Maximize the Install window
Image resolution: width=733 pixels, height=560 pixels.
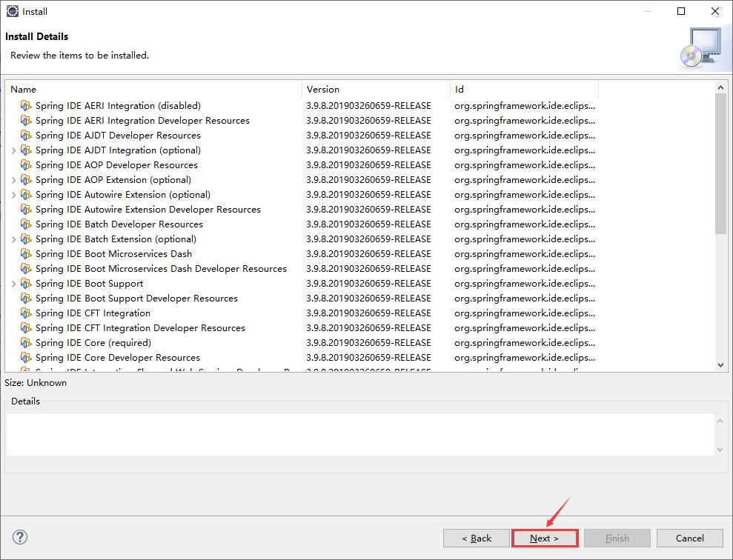[x=681, y=11]
